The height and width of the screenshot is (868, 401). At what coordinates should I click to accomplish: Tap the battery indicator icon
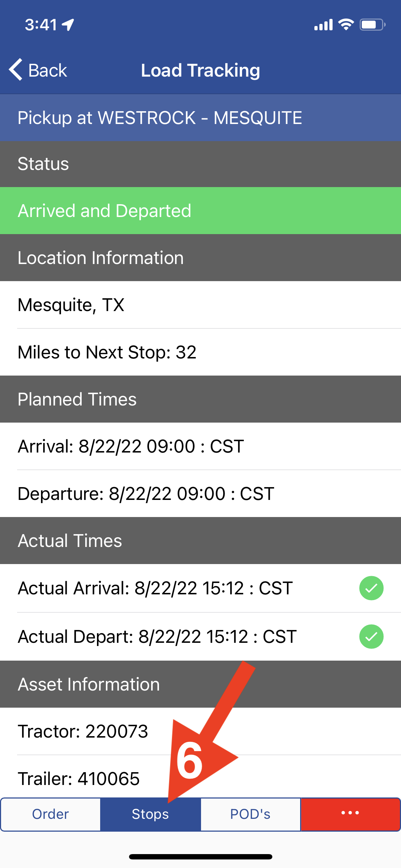pyautogui.click(x=372, y=25)
